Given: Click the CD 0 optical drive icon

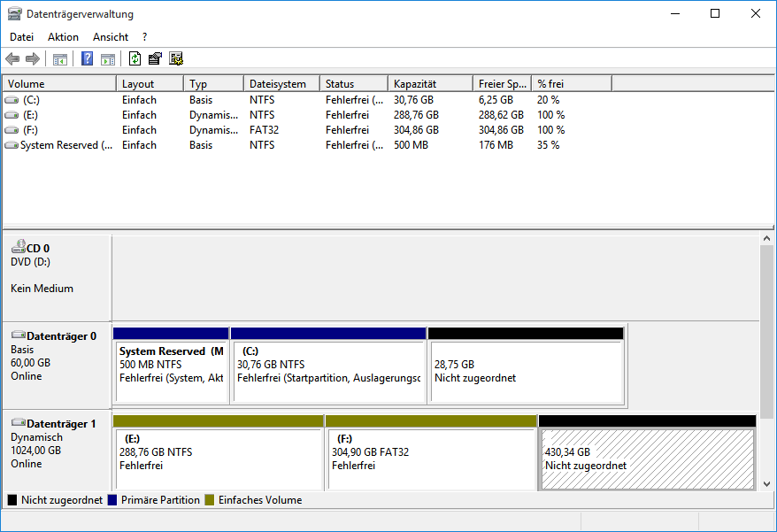Looking at the screenshot, I should click(19, 246).
